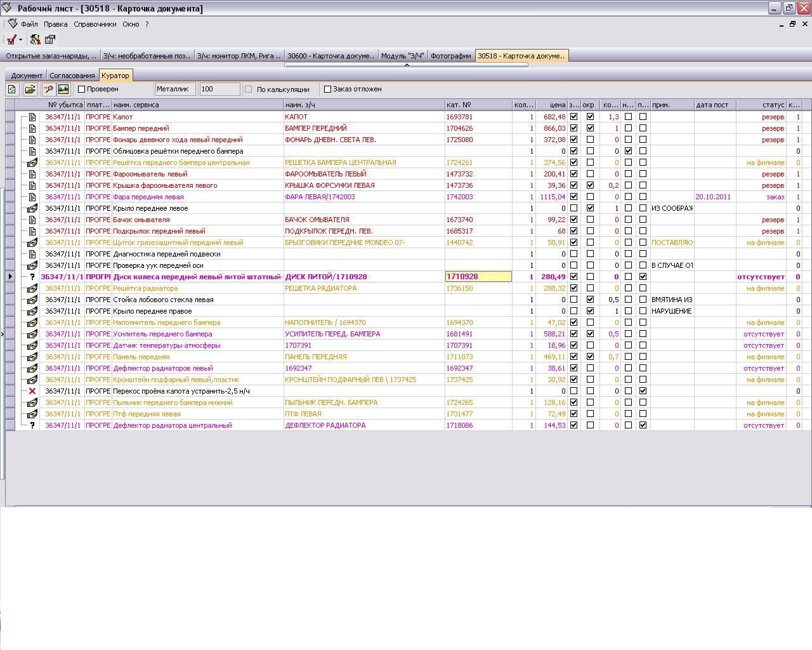Open dropdown arrow next to red checkmark

click(x=21, y=40)
